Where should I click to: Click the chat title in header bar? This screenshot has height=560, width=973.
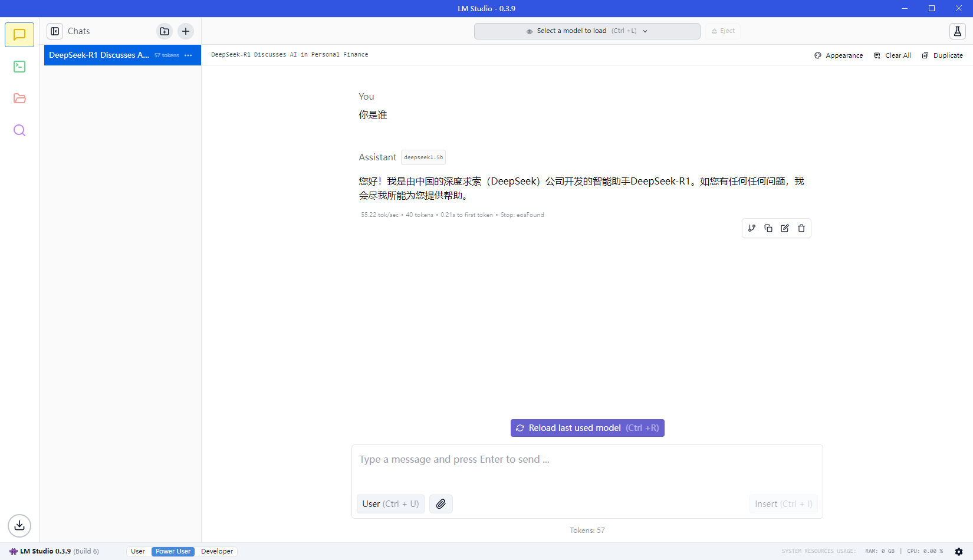point(290,55)
